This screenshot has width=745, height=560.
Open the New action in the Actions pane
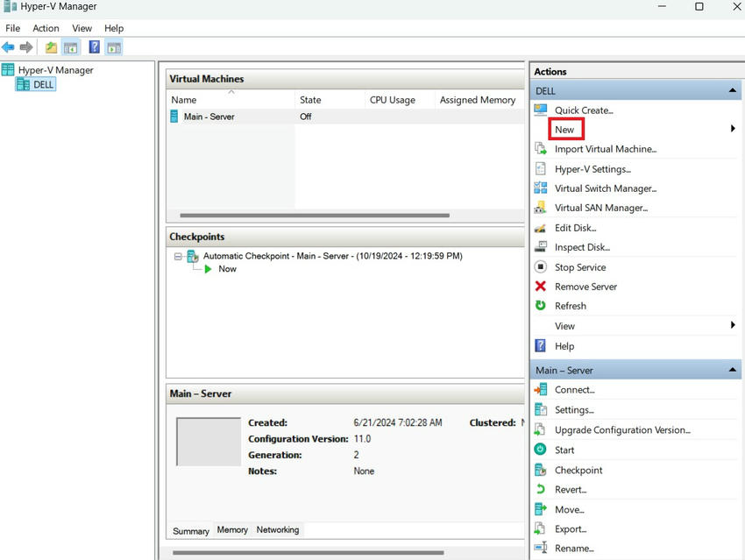(x=564, y=129)
